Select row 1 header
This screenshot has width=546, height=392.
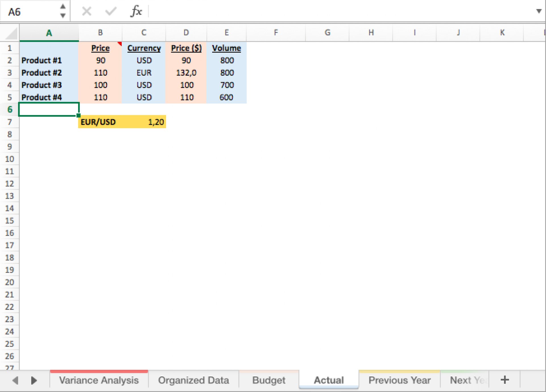(10, 48)
